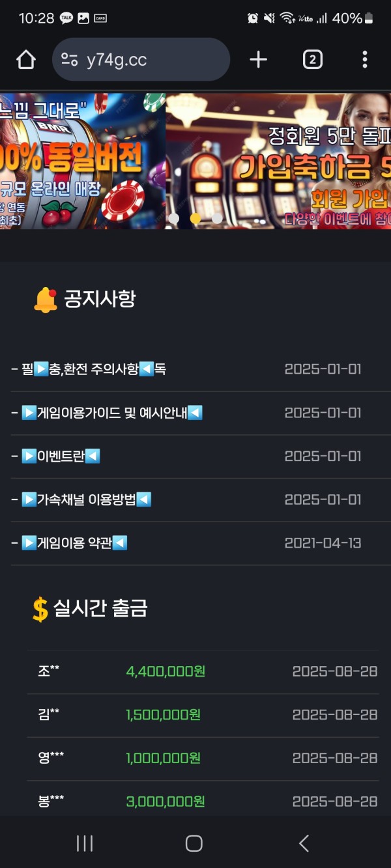The width and height of the screenshot is (391, 868).
Task: Tap the address bar showing y74g.cc
Action: [130, 59]
